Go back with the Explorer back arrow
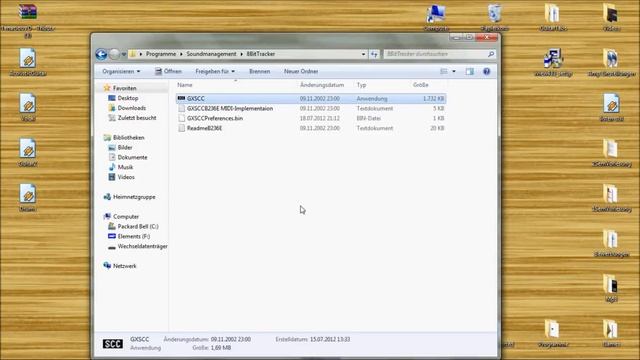This screenshot has height=360, width=640. (101, 54)
